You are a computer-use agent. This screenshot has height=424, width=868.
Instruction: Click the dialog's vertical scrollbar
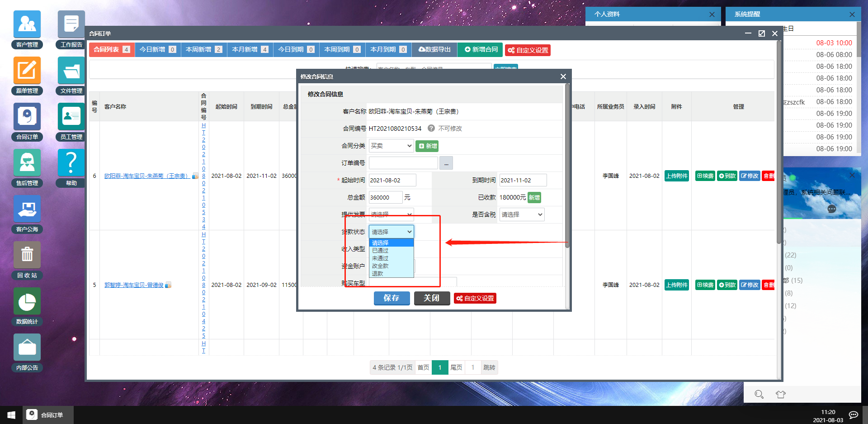pos(567,167)
